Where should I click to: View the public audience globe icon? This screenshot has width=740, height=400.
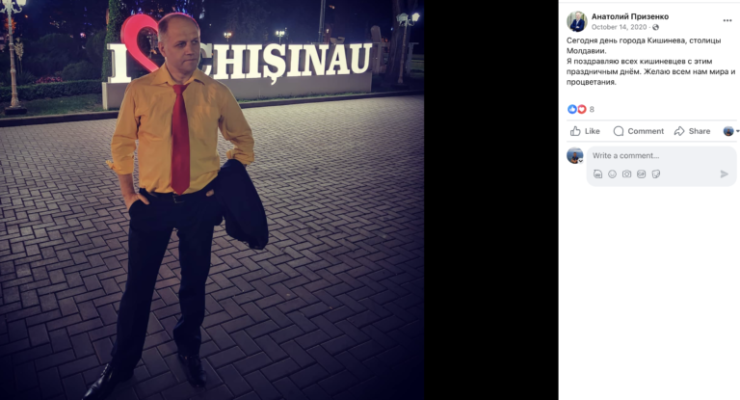click(656, 27)
